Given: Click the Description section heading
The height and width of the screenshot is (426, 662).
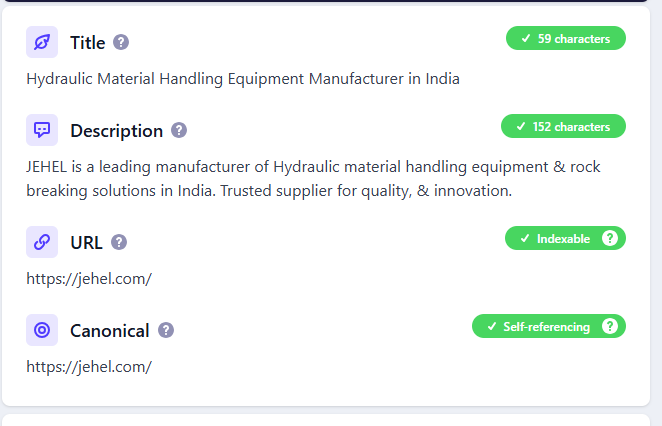Looking at the screenshot, I should [x=116, y=130].
